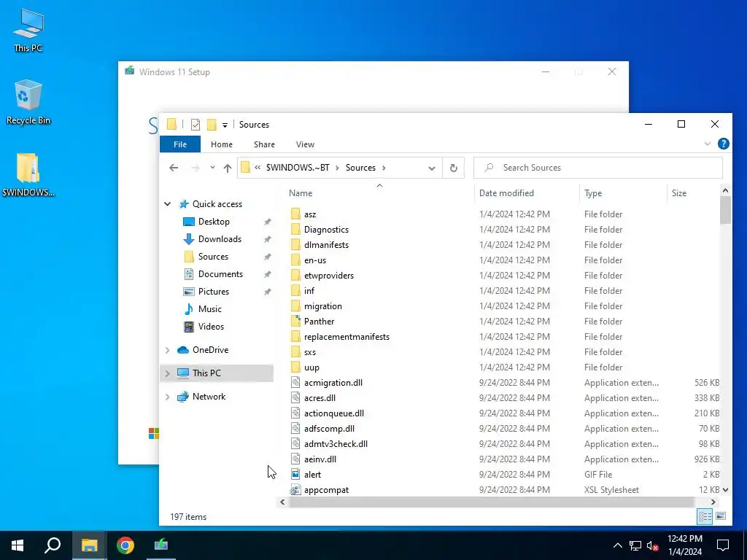747x560 pixels.
Task: Select the appcompat XSL stylesheet icon
Action: pos(295,489)
